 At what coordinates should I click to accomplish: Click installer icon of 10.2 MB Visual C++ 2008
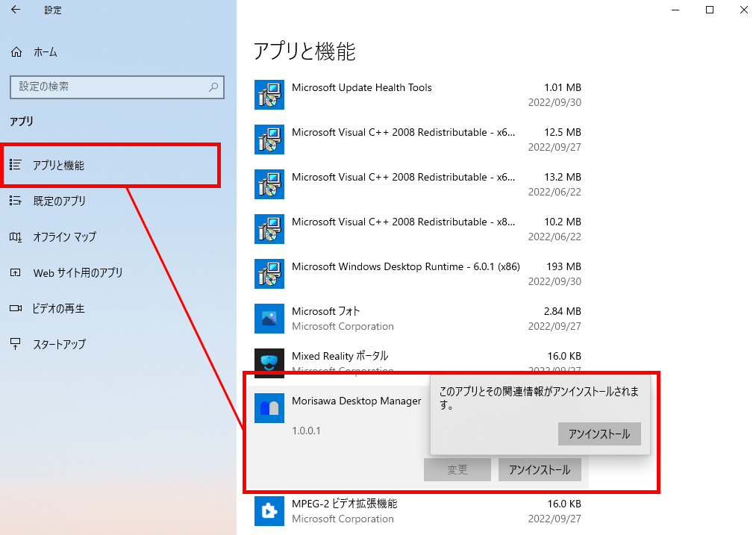tap(269, 229)
